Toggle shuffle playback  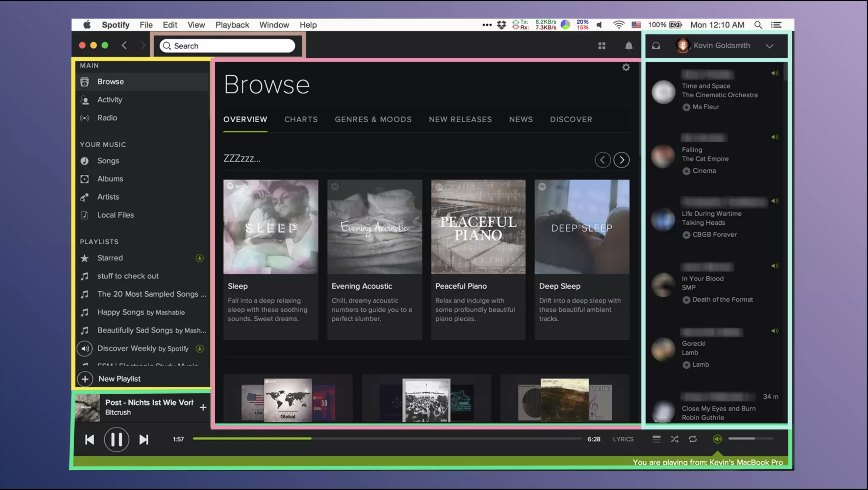point(674,439)
